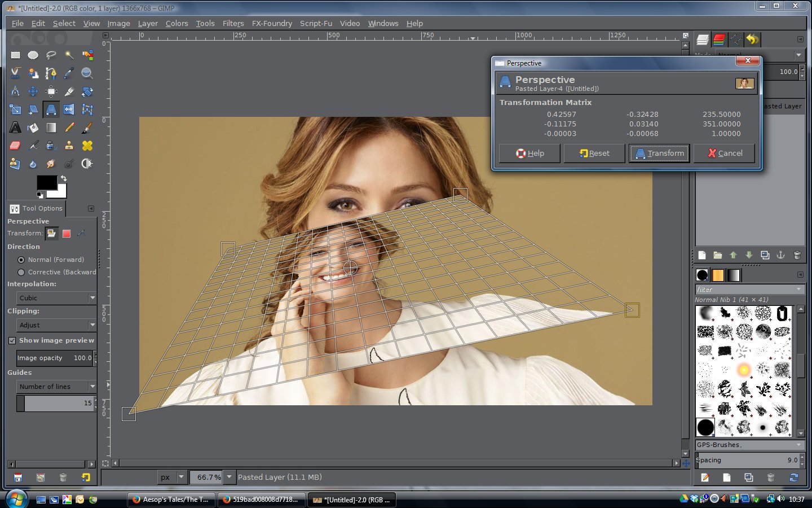This screenshot has width=812, height=508.
Task: Reset colors to default black and white
Action: [x=39, y=195]
